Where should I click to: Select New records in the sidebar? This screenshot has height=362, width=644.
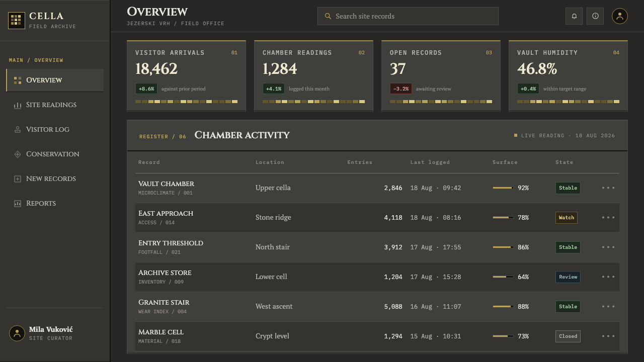pos(55,179)
